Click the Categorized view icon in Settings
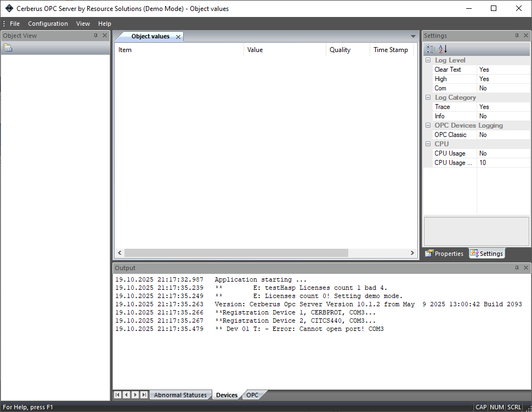 (x=430, y=49)
